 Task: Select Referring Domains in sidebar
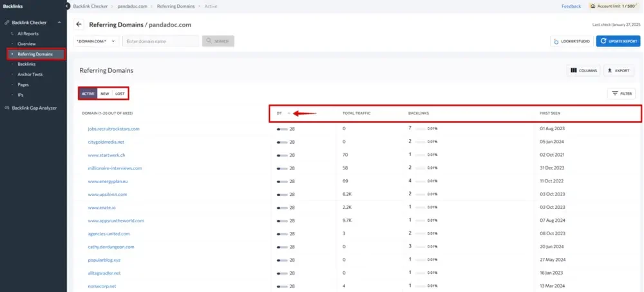coord(35,54)
